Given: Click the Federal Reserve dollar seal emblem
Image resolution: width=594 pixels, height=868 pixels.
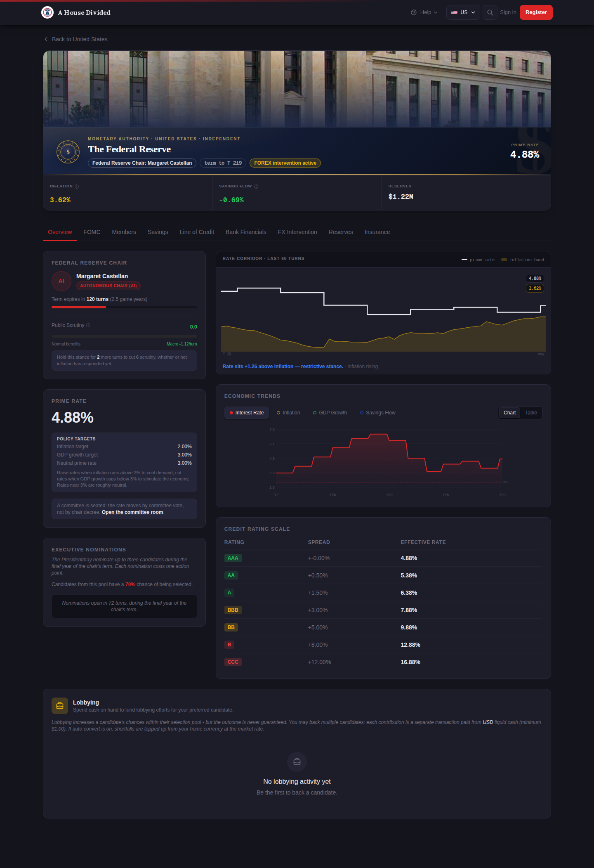Looking at the screenshot, I should [68, 152].
